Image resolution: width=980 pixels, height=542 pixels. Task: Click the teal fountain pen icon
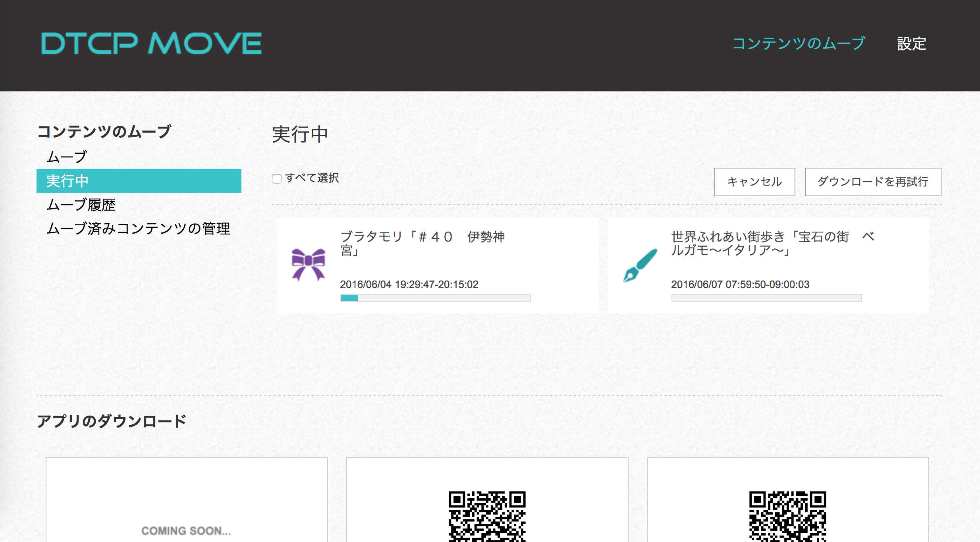point(640,265)
